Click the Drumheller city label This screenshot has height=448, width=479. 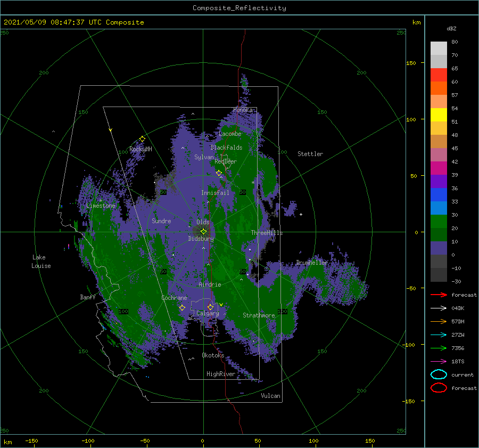[311, 263]
